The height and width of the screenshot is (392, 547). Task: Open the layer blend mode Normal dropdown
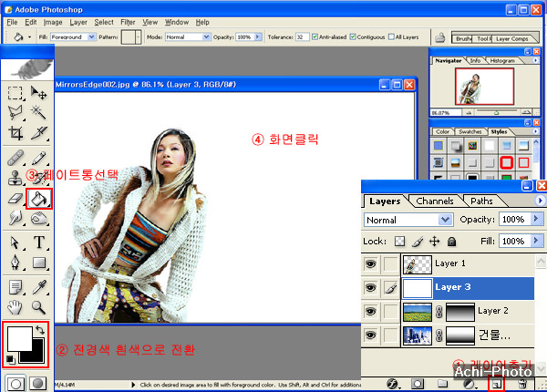point(445,220)
